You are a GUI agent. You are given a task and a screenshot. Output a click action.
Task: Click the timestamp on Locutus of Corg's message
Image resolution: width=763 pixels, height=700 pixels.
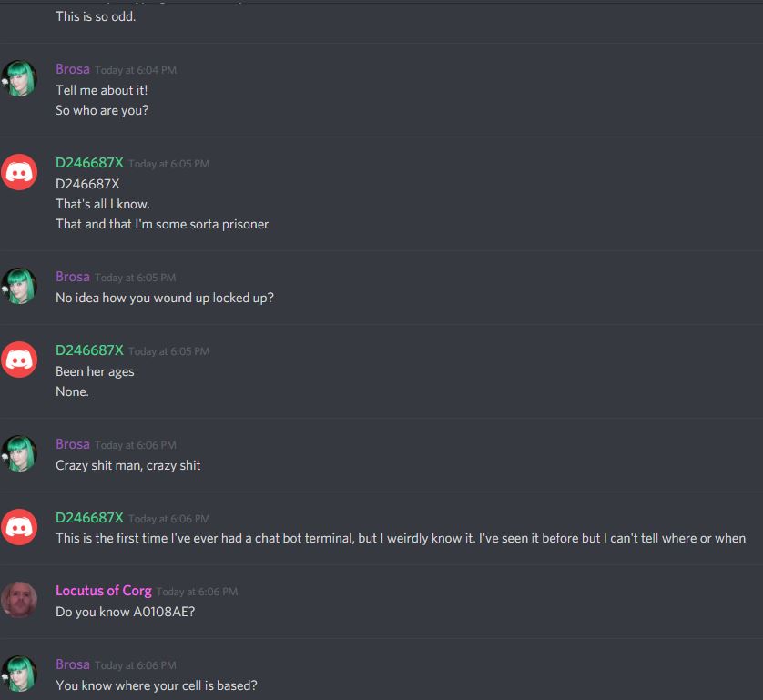[x=197, y=592]
